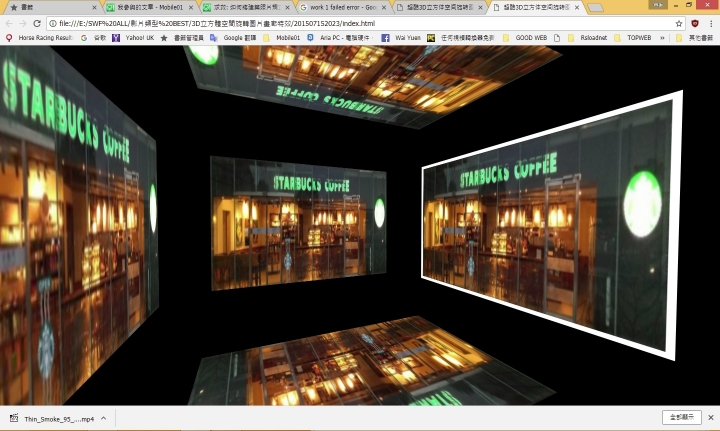720x431 pixels.
Task: Open the Aria PC bookmark
Action: click(341, 38)
